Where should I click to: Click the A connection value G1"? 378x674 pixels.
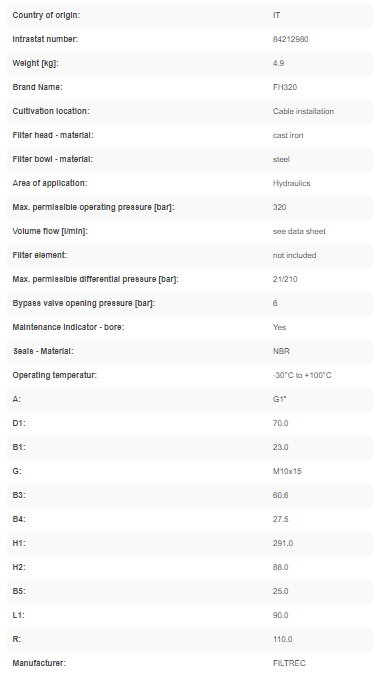(280, 399)
